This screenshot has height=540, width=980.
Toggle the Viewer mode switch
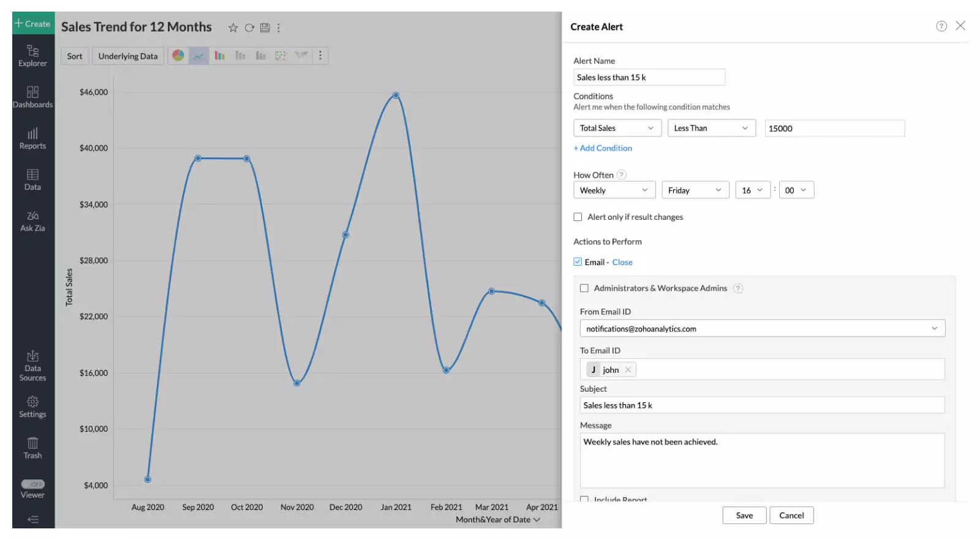[x=33, y=484]
